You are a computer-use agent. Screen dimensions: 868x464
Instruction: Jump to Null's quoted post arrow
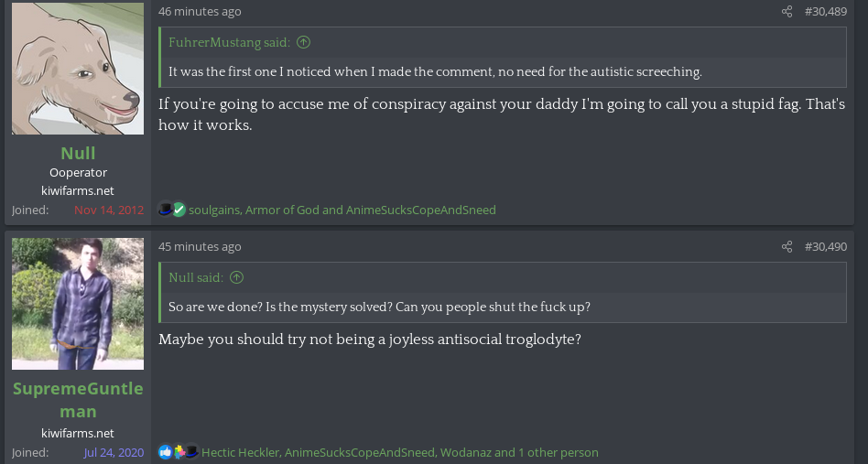click(236, 277)
